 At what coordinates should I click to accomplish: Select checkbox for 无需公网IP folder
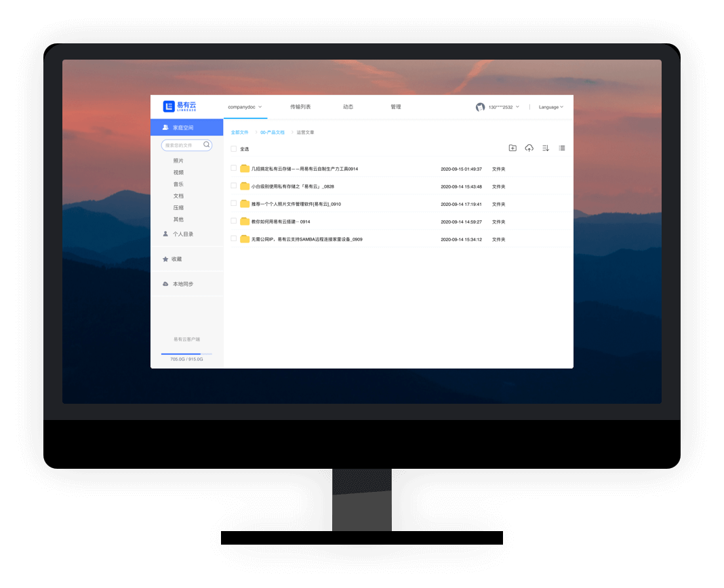[234, 238]
